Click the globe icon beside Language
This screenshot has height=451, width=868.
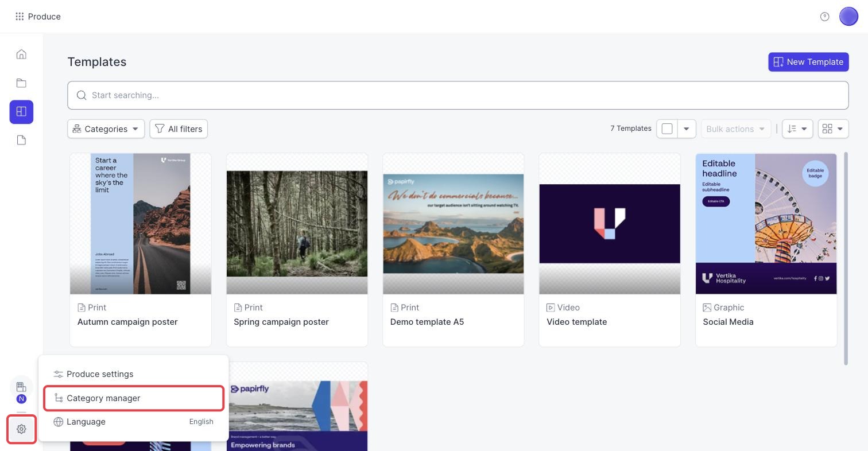coord(58,422)
